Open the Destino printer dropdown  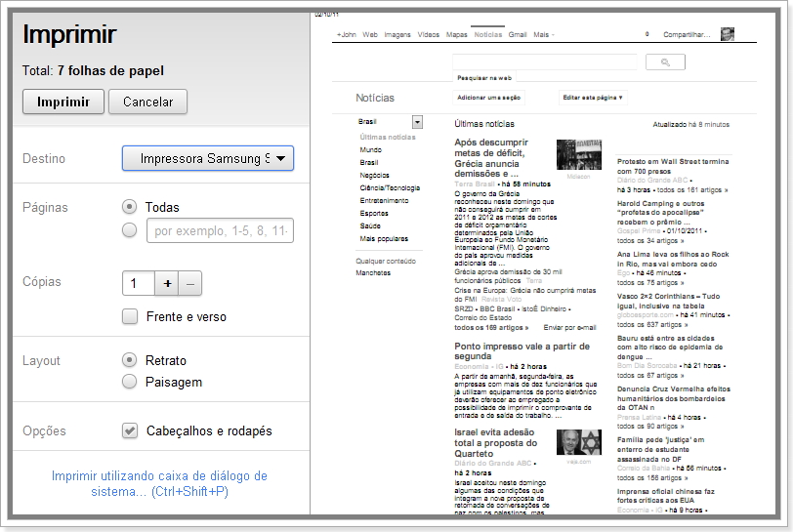[207, 158]
